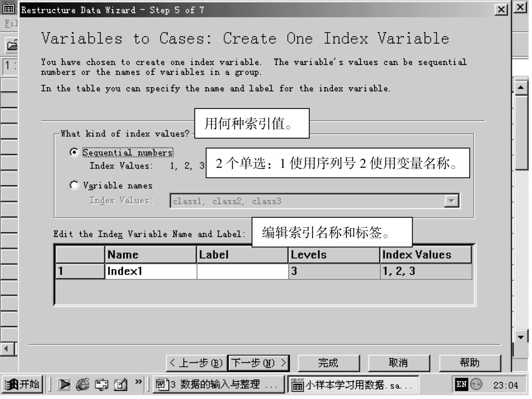This screenshot has width=532, height=399.
Task: Open the Index Values dropdown arrow
Action: pos(452,201)
